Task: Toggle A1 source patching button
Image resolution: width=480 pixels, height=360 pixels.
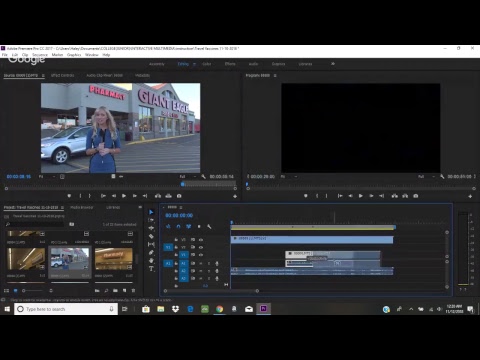Action: coord(168,263)
